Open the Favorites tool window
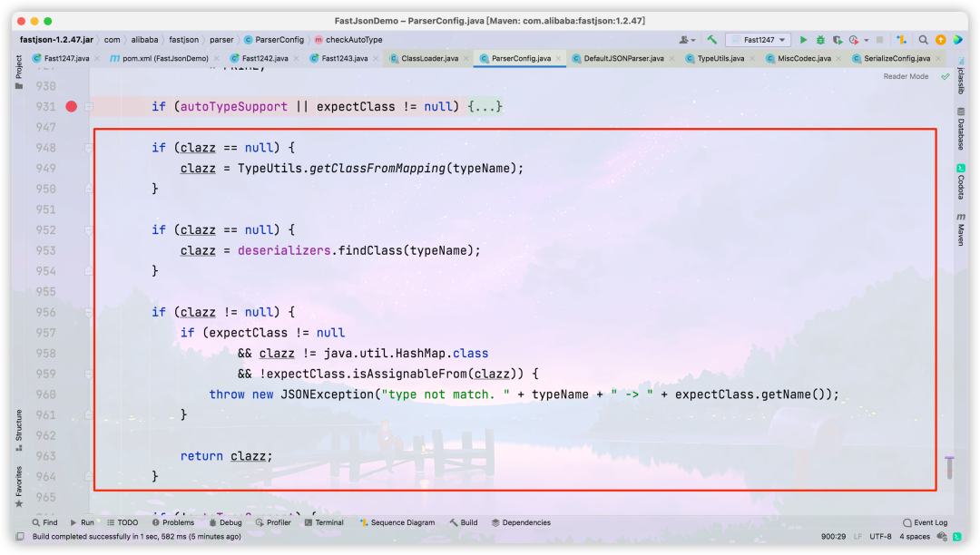The image size is (980, 555). pyautogui.click(x=19, y=487)
